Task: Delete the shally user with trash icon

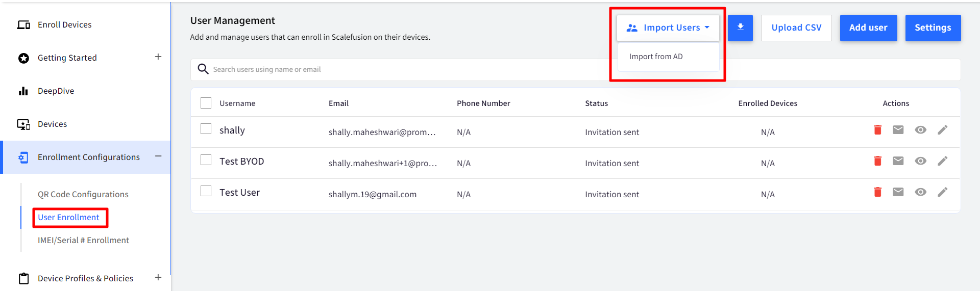Action: click(878, 130)
